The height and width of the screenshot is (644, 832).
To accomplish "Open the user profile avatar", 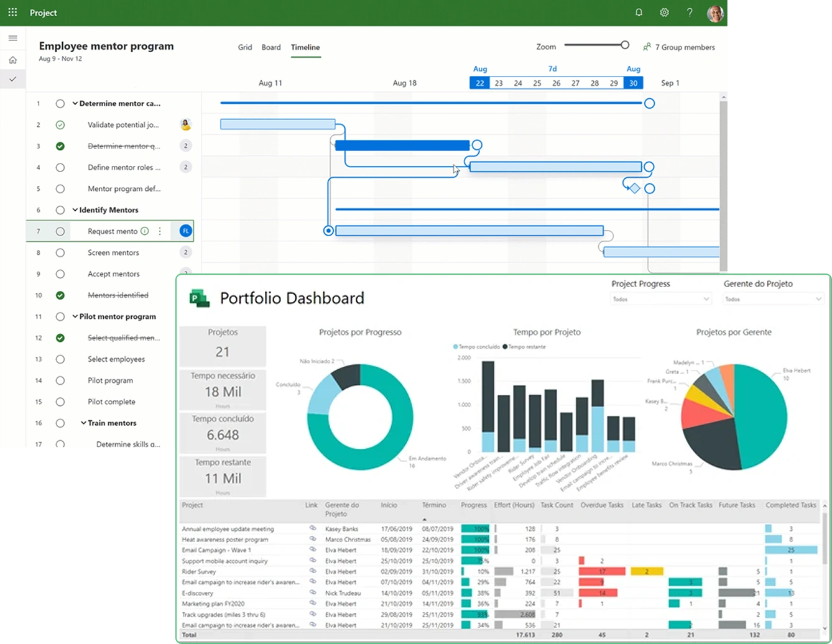I will (x=715, y=13).
